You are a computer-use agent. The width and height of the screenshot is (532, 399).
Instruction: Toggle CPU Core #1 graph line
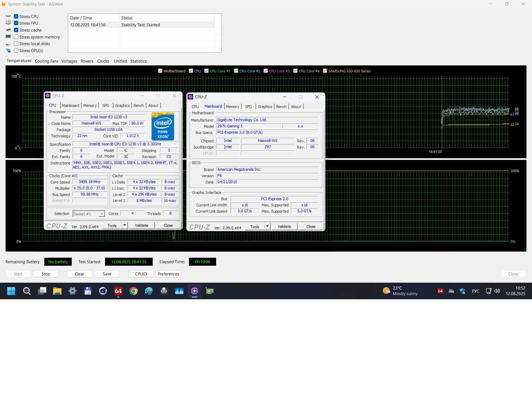[206, 71]
